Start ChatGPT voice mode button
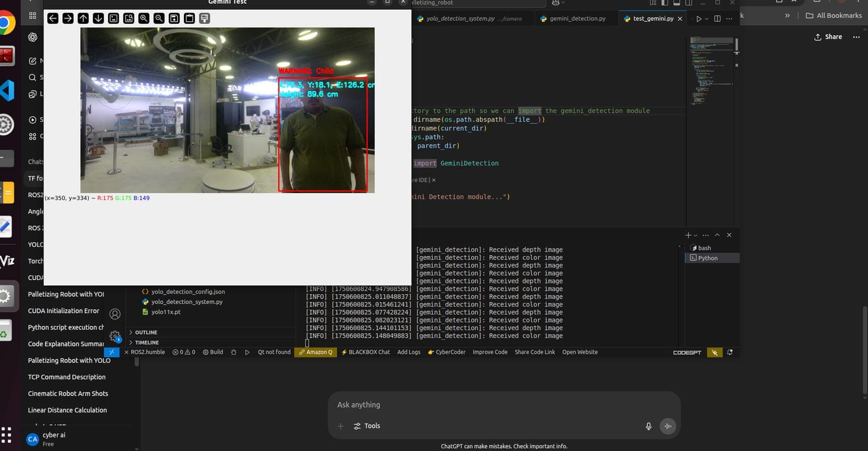Screen dimensions: 868x451 point(668,426)
